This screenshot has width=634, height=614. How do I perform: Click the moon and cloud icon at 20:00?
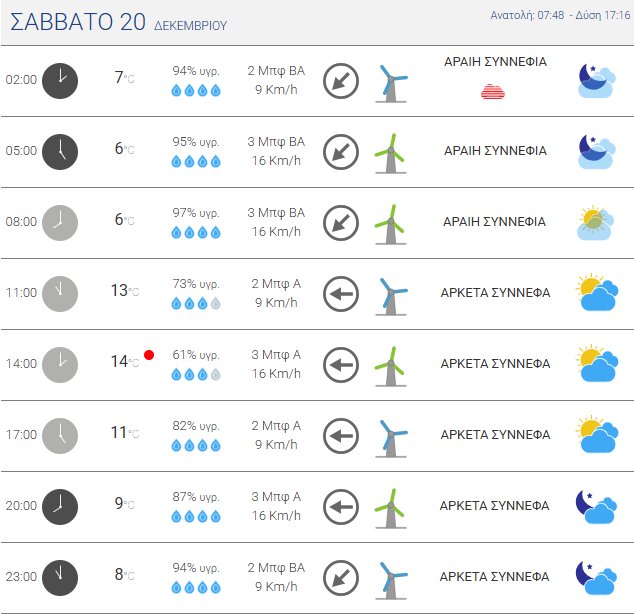coord(596,506)
